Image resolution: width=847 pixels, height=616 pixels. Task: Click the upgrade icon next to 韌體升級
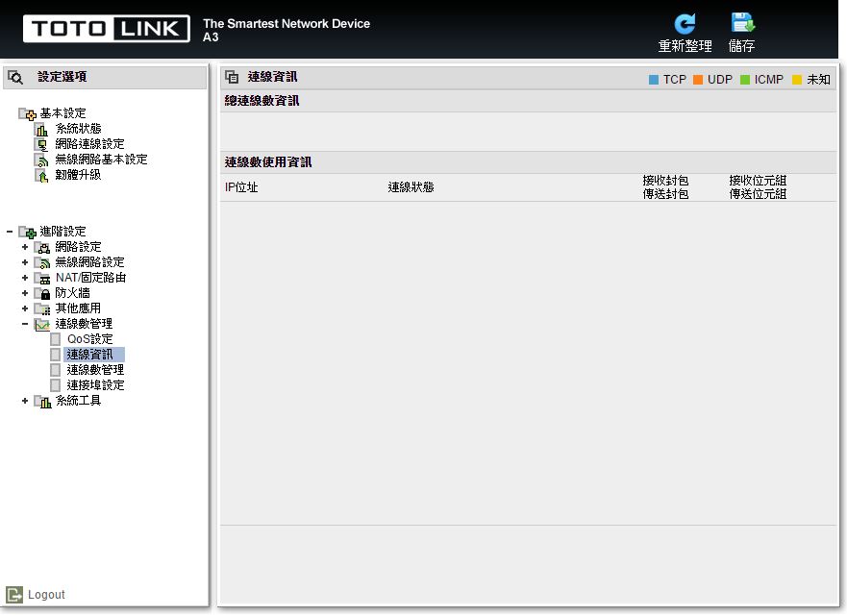[41, 176]
